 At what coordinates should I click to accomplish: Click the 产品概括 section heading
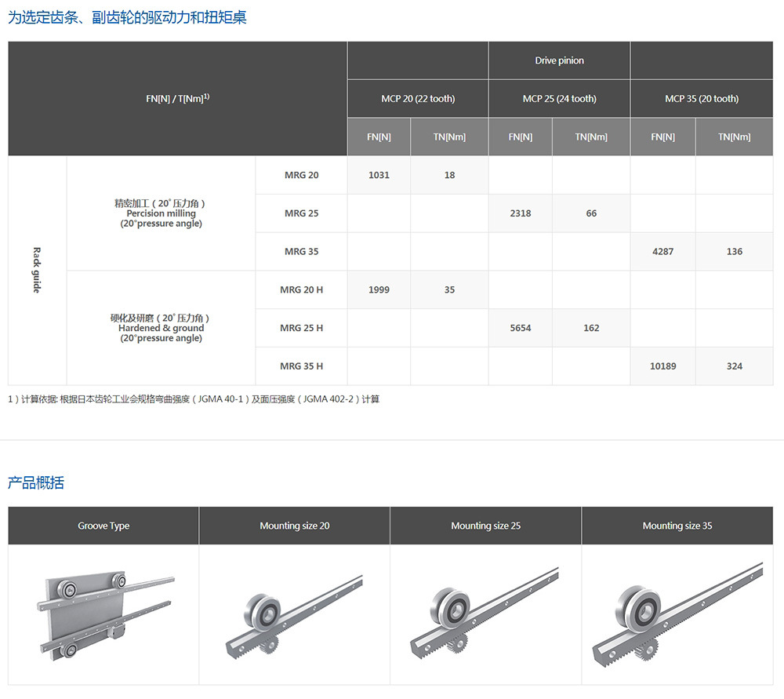pos(36,483)
